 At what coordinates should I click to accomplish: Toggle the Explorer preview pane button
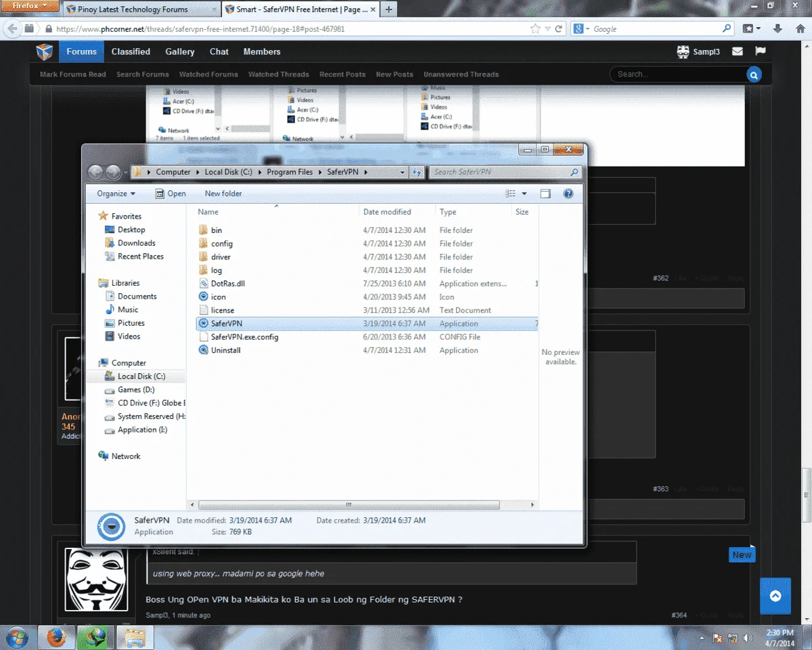point(545,194)
